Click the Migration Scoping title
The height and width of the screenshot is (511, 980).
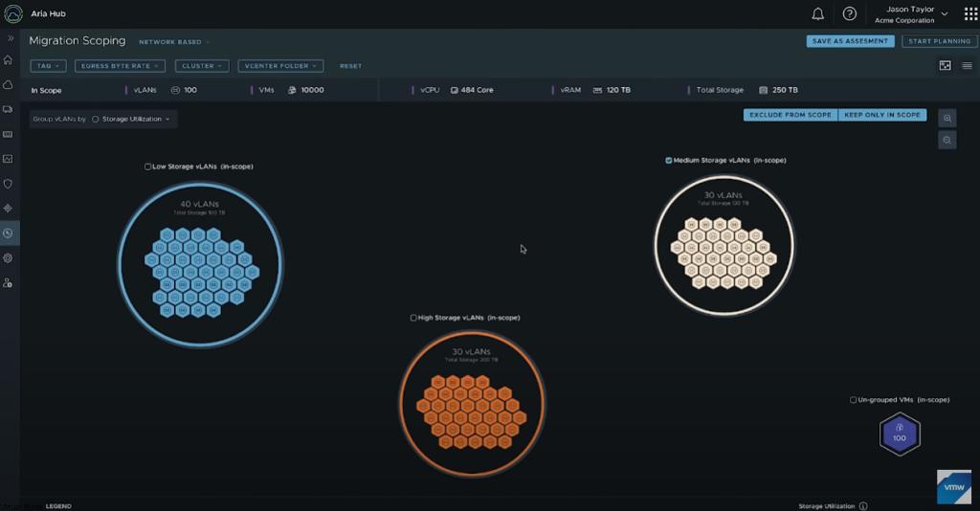pyautogui.click(x=78, y=40)
